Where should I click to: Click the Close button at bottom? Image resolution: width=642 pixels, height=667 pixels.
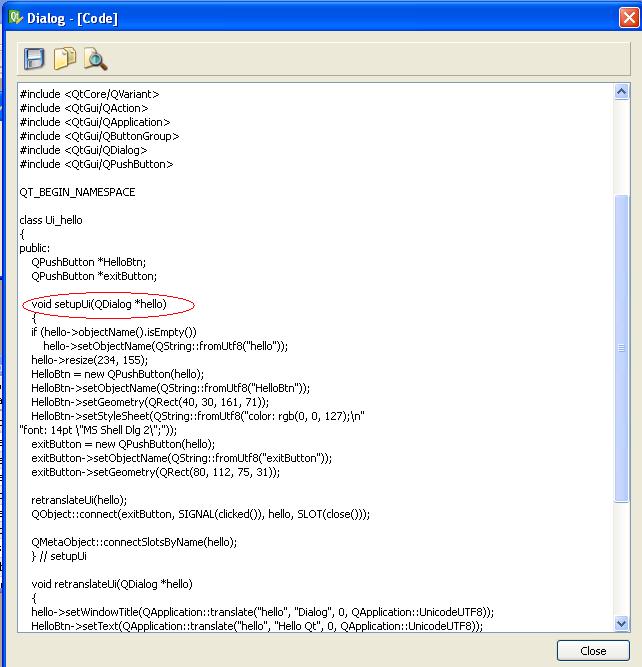593,651
